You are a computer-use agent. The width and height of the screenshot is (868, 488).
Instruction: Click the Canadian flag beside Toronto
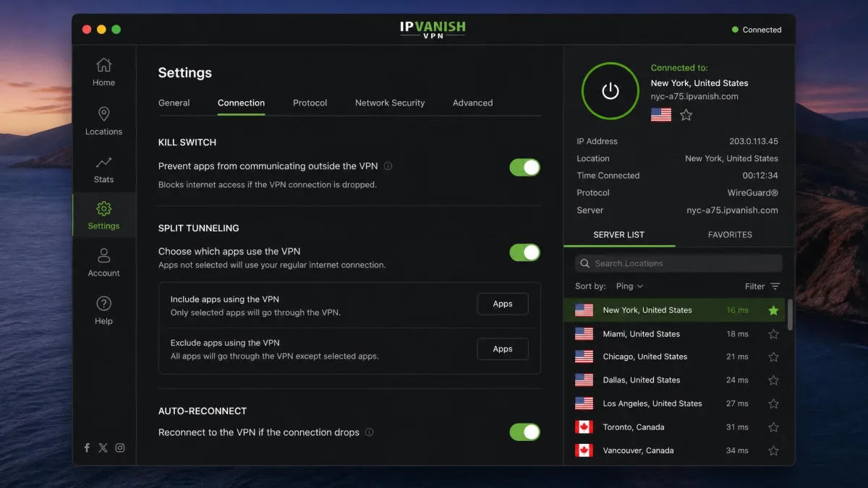584,427
